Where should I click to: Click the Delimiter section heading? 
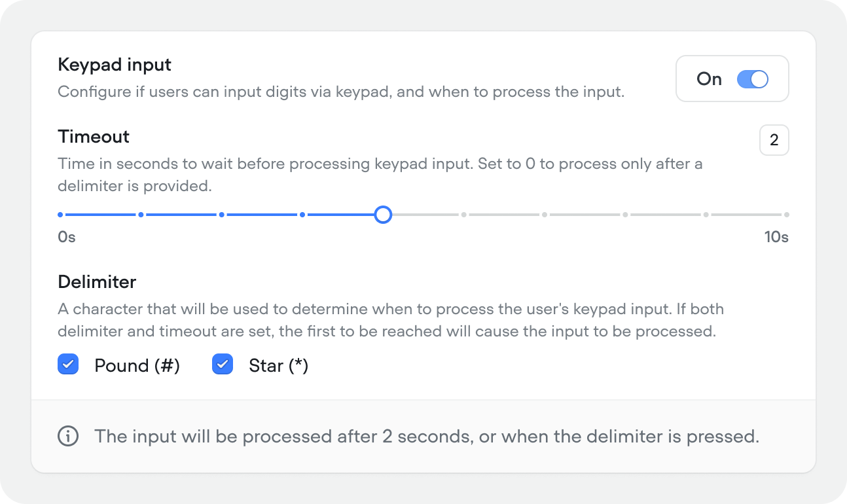tap(97, 281)
